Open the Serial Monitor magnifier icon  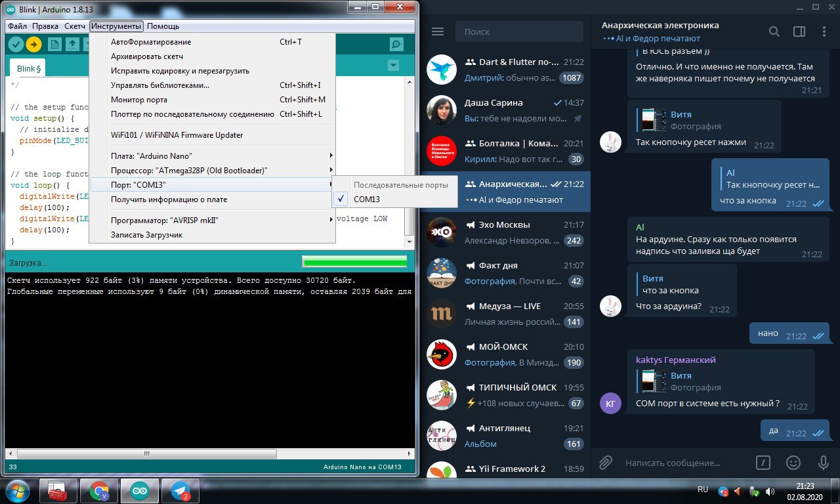point(396,44)
